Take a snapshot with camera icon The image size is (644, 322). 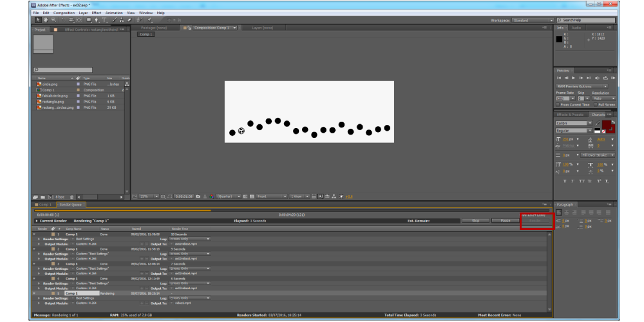pyautogui.click(x=198, y=196)
